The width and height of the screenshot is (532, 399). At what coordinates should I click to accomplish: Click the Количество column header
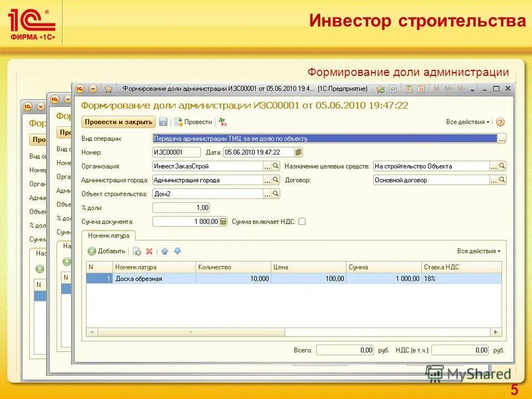(233, 267)
